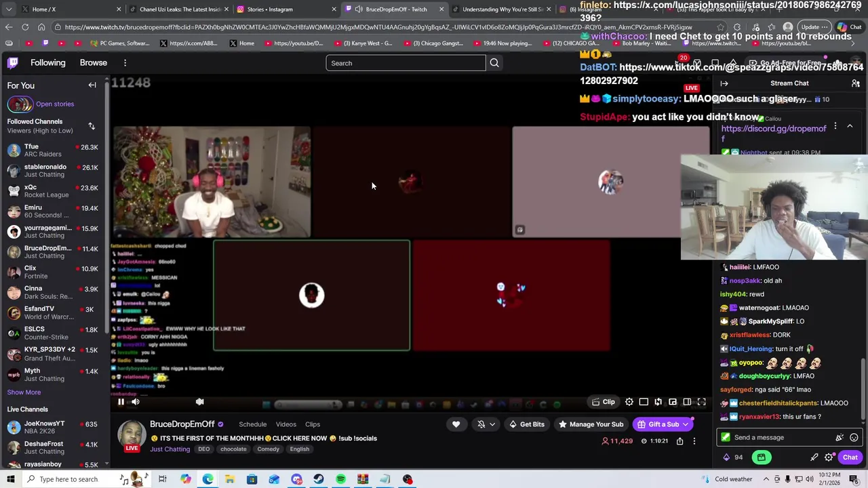This screenshot has width=868, height=488.
Task: Open Myth channel from followed list
Action: (x=53, y=374)
